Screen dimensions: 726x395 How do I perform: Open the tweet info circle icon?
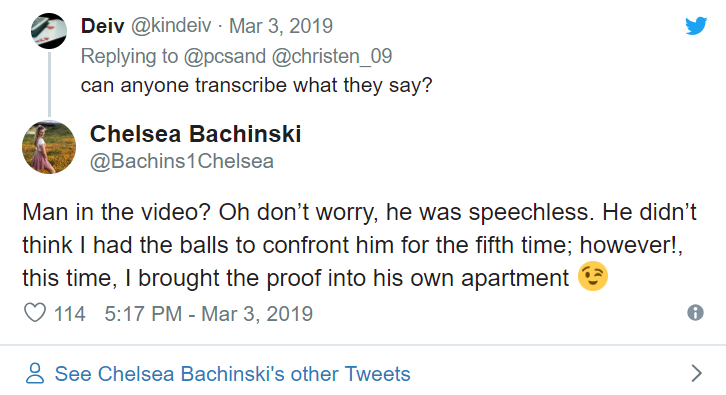click(x=695, y=313)
